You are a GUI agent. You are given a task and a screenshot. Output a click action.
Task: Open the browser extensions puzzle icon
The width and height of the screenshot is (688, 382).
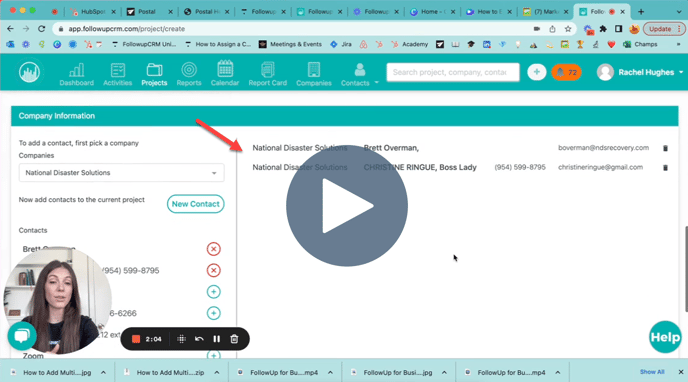pos(603,29)
